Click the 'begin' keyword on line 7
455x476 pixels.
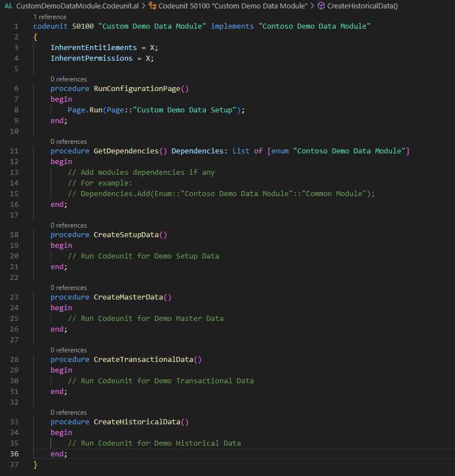coord(61,99)
